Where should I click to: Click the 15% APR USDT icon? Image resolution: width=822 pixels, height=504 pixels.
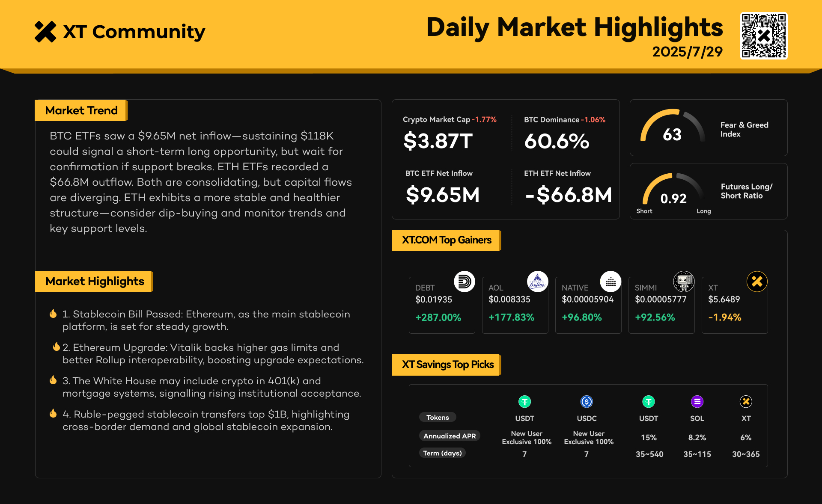pyautogui.click(x=649, y=402)
